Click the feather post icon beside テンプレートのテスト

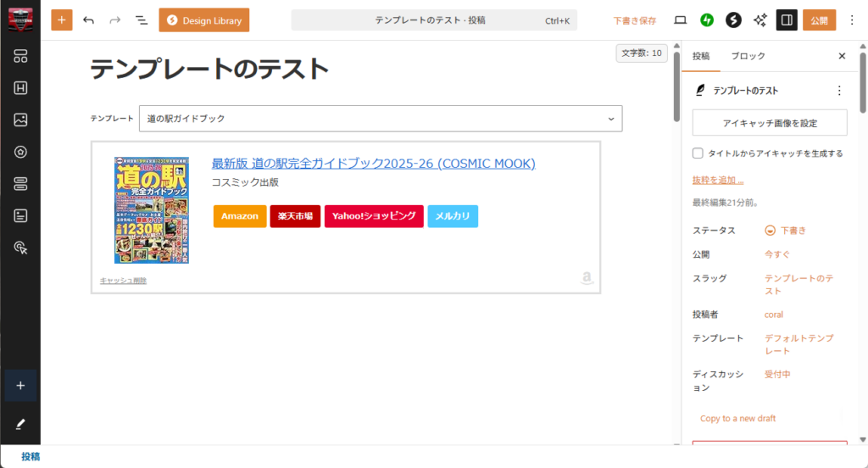tap(700, 90)
